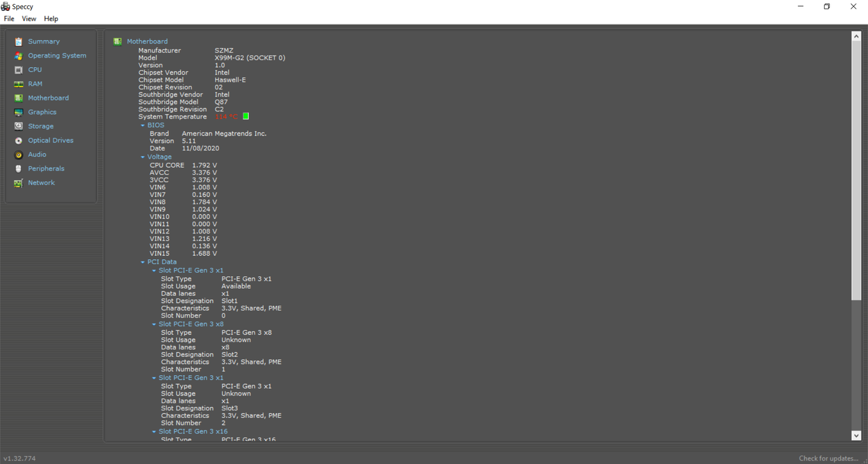Open the RAM page via its label

click(x=35, y=84)
